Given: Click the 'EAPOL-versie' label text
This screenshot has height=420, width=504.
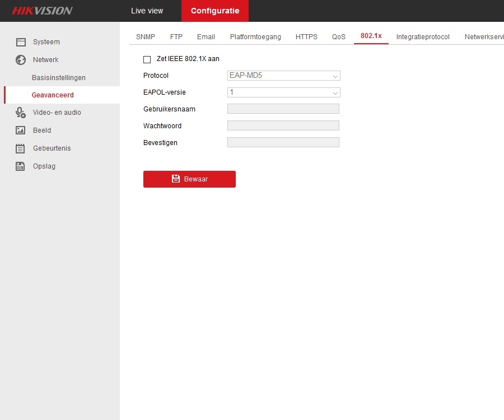Looking at the screenshot, I should click(x=165, y=92).
